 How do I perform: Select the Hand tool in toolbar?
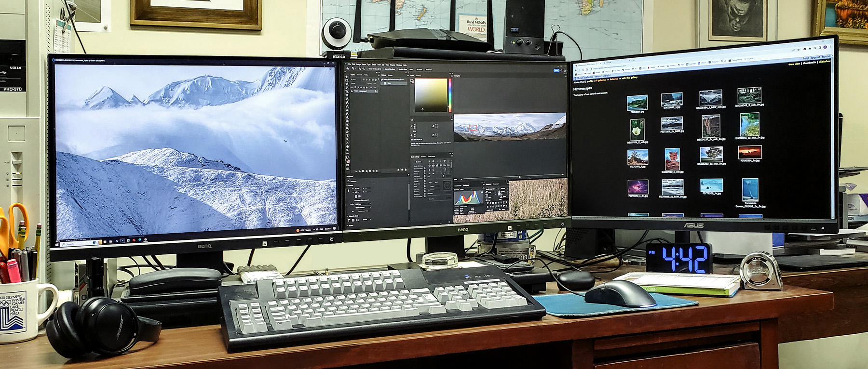click(x=347, y=146)
